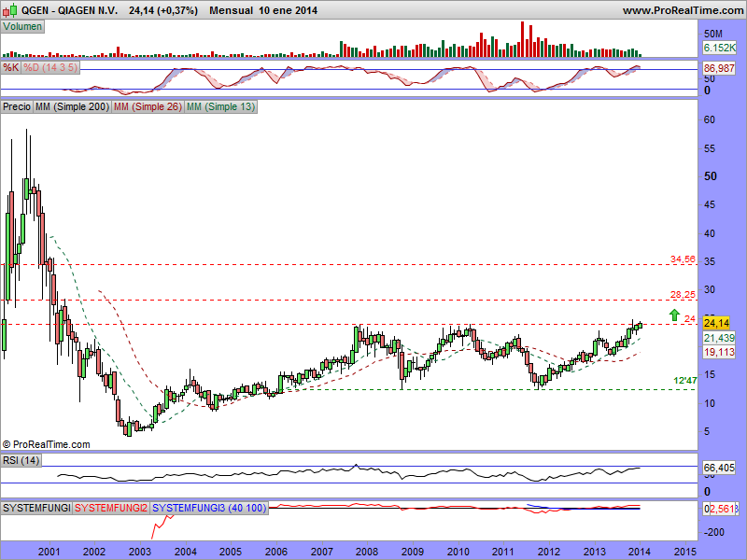
Task: Click the Precio panel label
Action: click(17, 106)
